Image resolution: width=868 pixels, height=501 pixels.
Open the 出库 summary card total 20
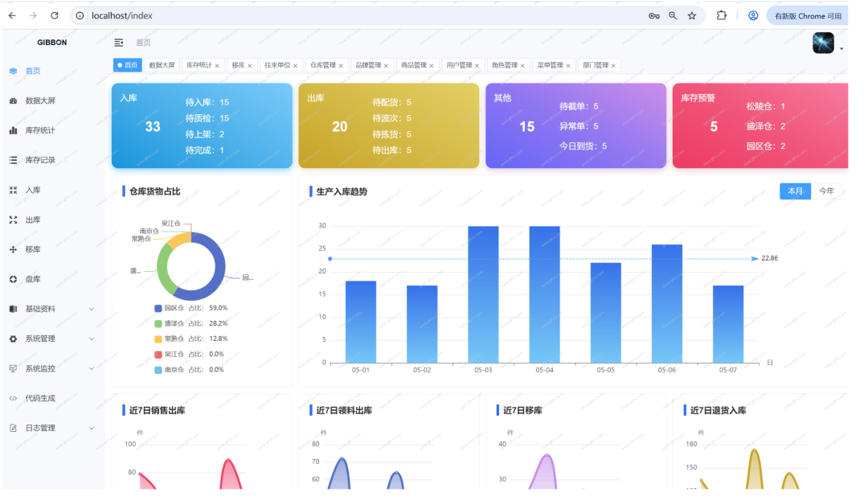tap(340, 127)
